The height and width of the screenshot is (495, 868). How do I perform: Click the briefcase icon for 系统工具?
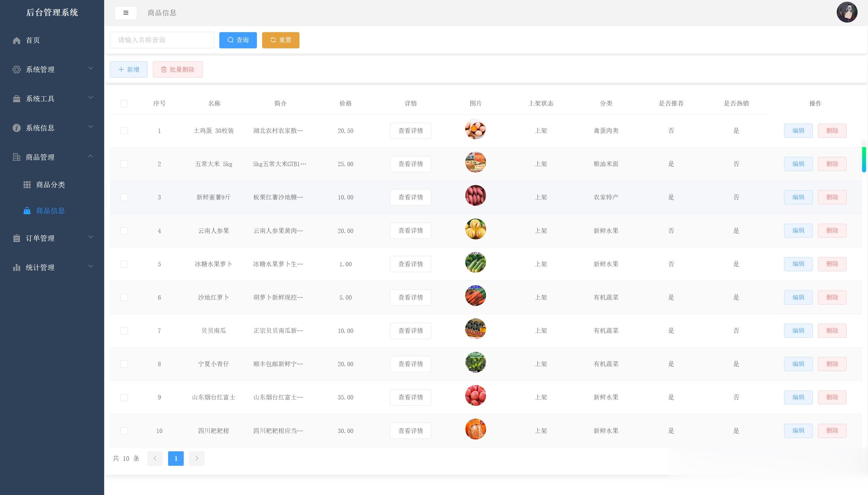[16, 99]
